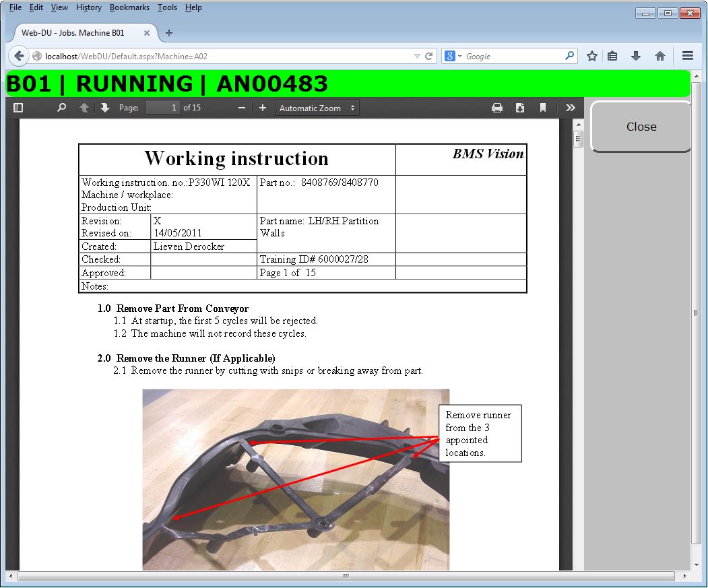Submit the Google search with magnifier
This screenshot has height=588, width=708.
[570, 56]
